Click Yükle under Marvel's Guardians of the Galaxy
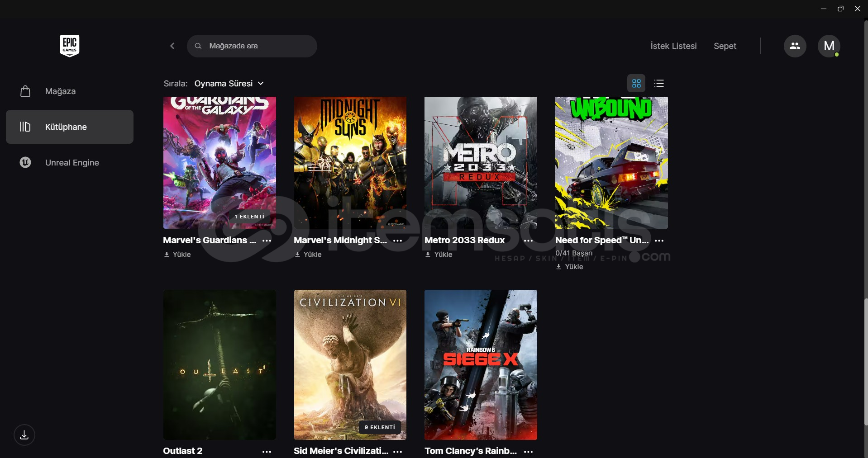The height and width of the screenshot is (458, 868). click(177, 255)
